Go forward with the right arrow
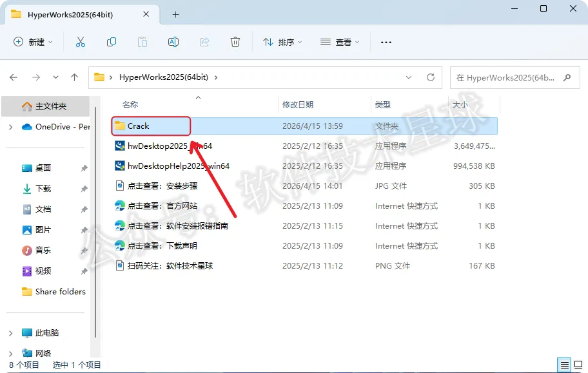The image size is (588, 373). [36, 77]
